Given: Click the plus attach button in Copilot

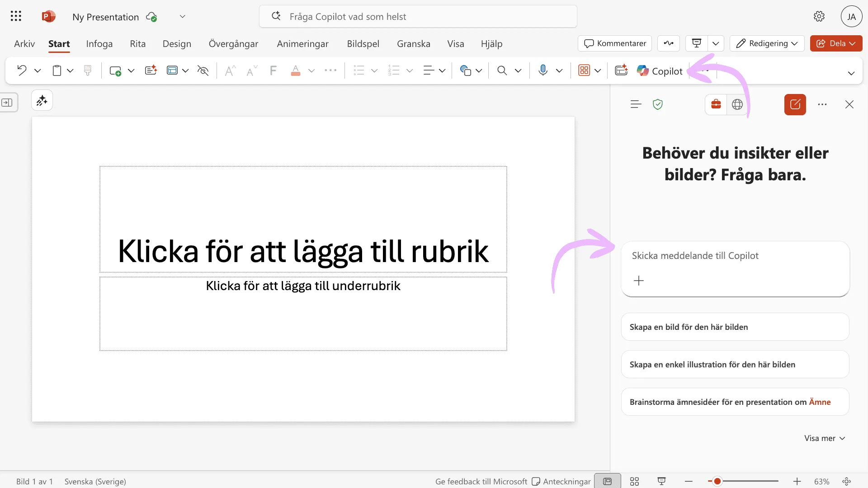Looking at the screenshot, I should pos(639,281).
